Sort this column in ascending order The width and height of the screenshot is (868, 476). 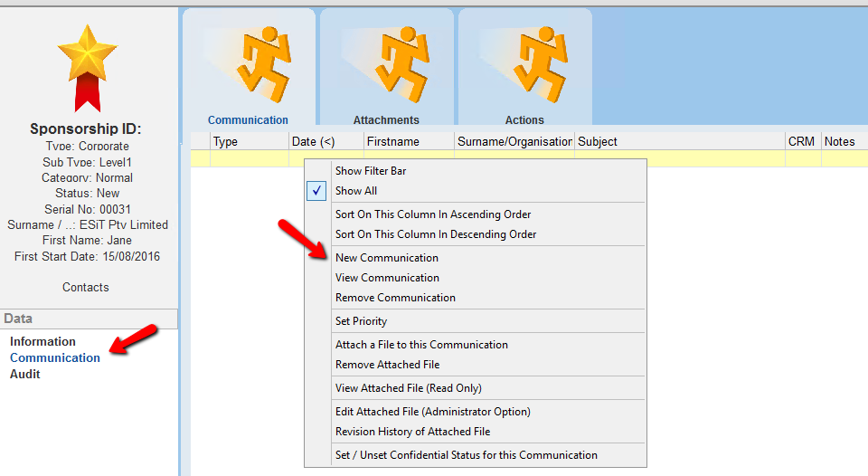click(433, 214)
